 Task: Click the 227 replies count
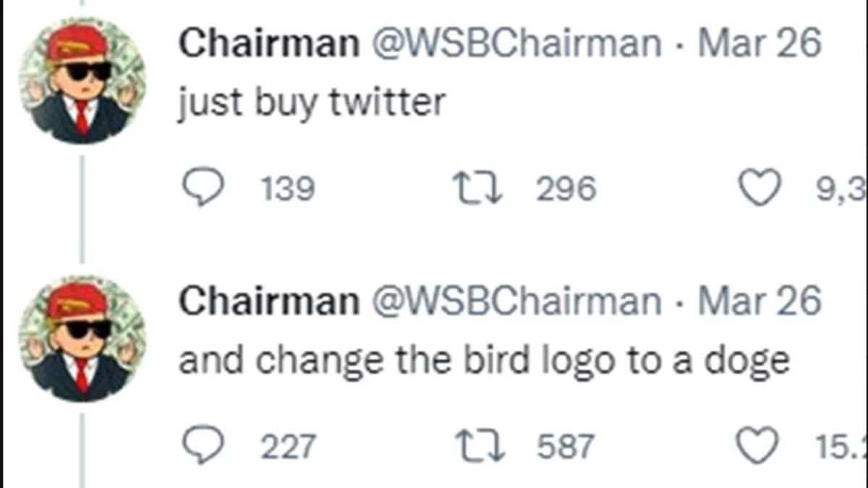[x=288, y=445]
